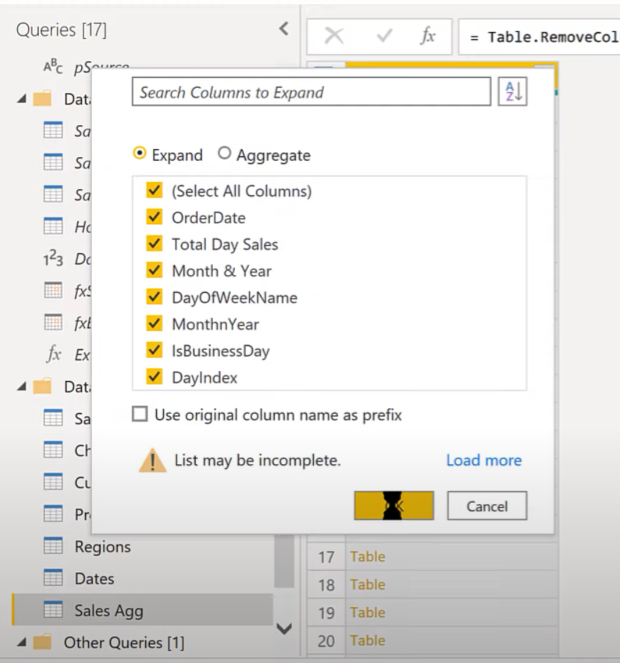Click the formula bar text Table.RemoveCol
Viewport: 620px width, 663px height.
tap(553, 37)
